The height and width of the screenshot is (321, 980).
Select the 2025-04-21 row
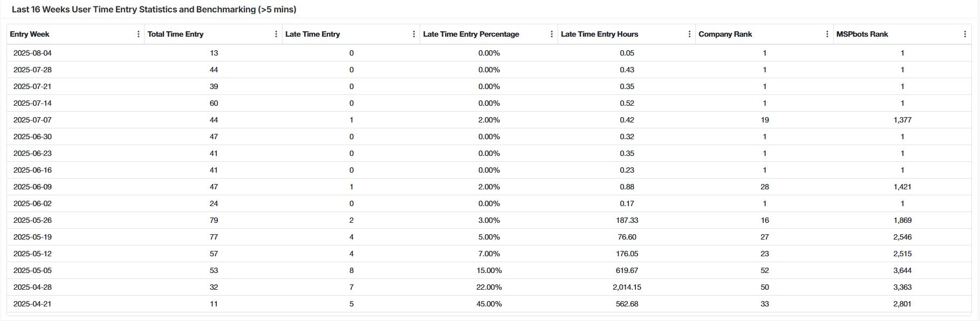[x=32, y=303]
